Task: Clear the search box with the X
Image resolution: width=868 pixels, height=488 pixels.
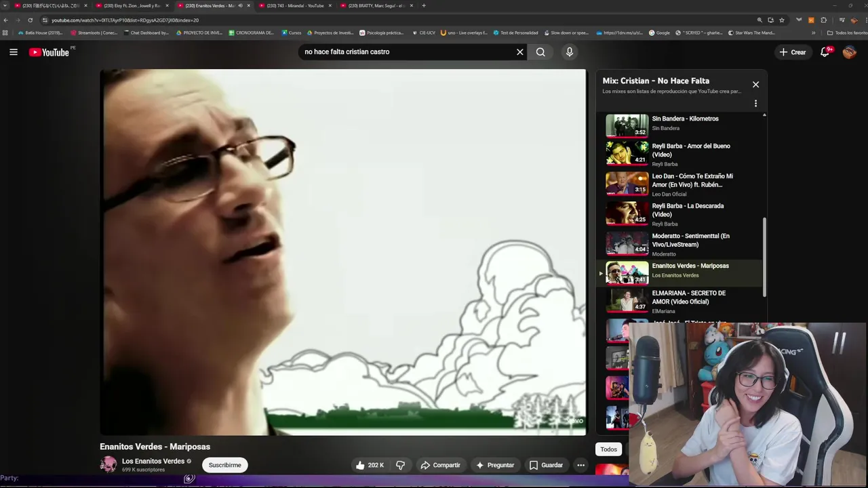Action: pyautogui.click(x=520, y=52)
